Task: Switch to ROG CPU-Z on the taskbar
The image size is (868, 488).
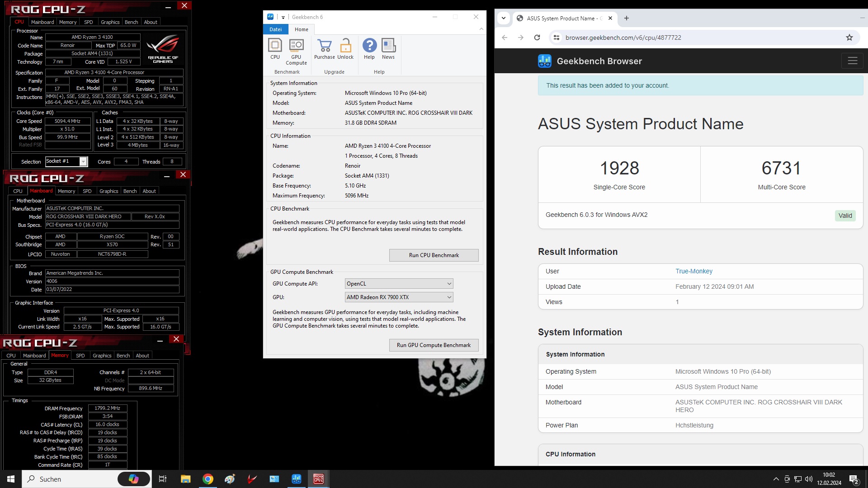Action: [318, 479]
